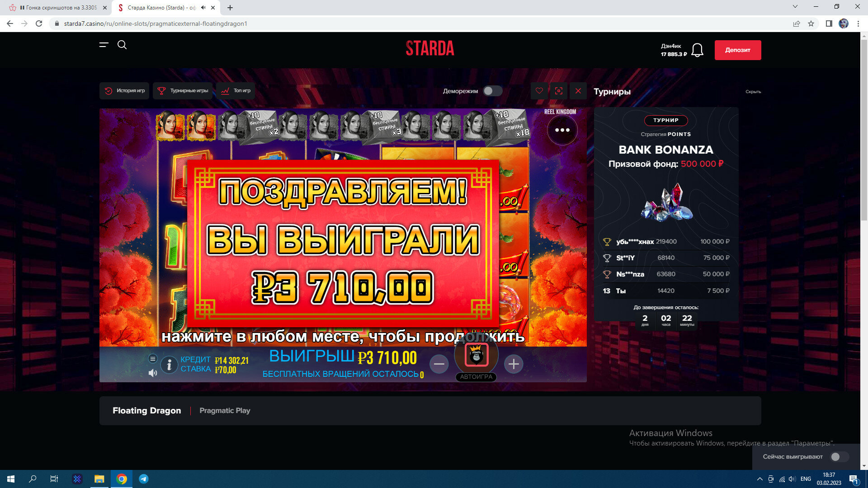Viewport: 868px width, 488px height.
Task: Open the Турнирные игры tab
Action: pos(183,91)
